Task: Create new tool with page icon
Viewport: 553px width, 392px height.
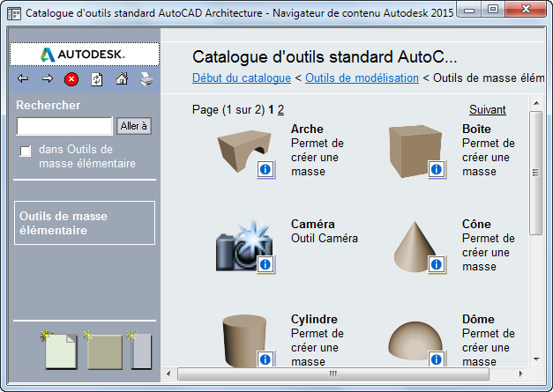Action: (x=60, y=350)
